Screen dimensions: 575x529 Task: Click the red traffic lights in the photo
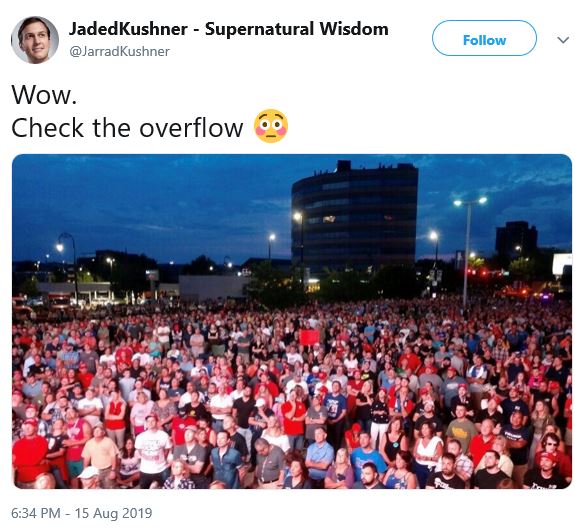click(x=483, y=272)
